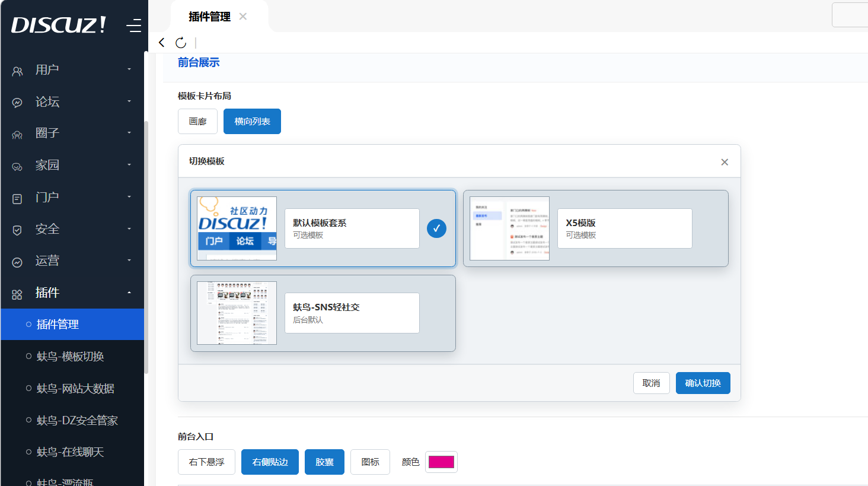868x486 pixels.
Task: Open the pink 颜色 color picker swatch
Action: coord(442,462)
